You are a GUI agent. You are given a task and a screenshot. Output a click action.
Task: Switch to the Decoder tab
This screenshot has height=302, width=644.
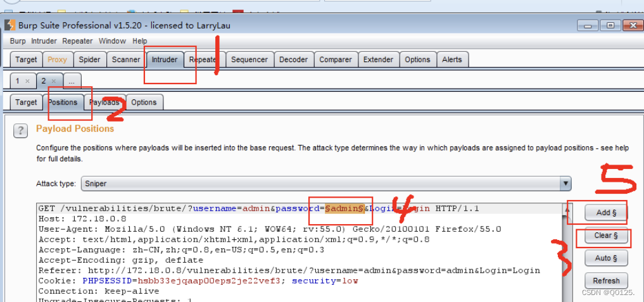(294, 60)
